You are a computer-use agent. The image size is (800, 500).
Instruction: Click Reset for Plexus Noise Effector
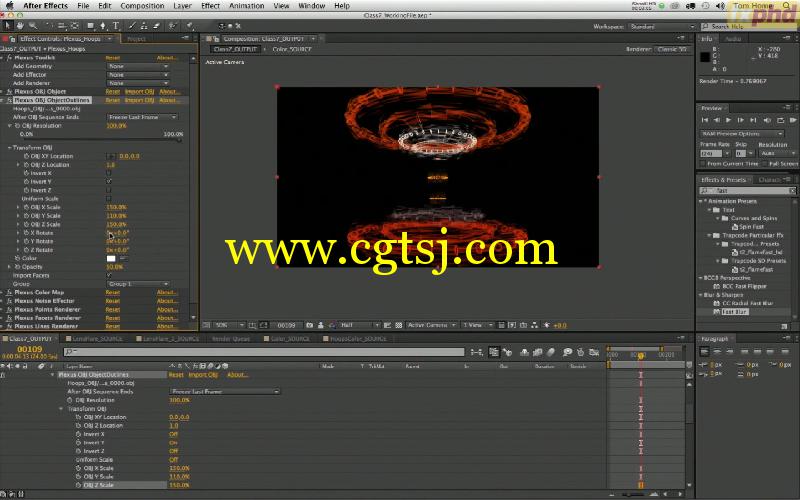coord(113,301)
